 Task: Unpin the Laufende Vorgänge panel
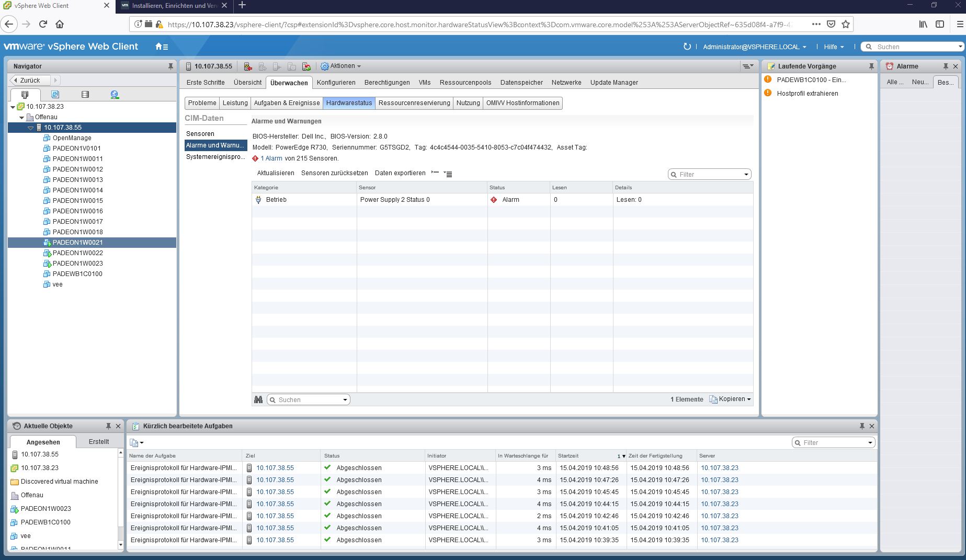point(871,66)
